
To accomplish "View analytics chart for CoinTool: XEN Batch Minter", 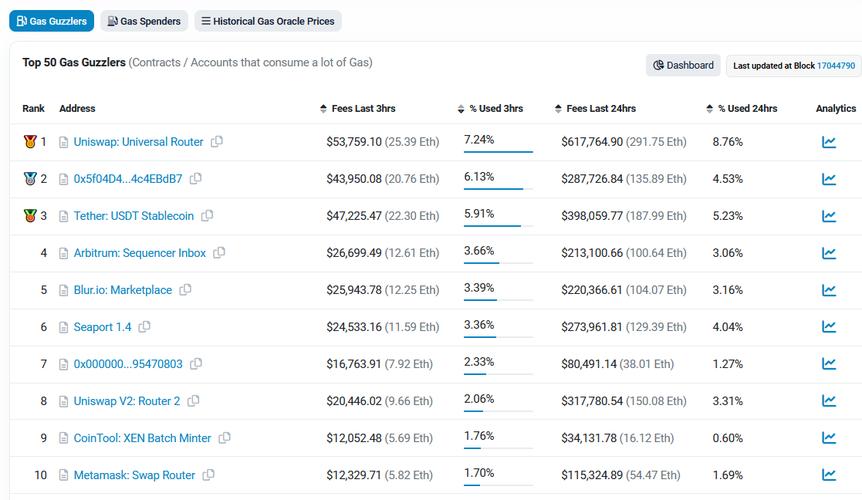I will tap(828, 438).
